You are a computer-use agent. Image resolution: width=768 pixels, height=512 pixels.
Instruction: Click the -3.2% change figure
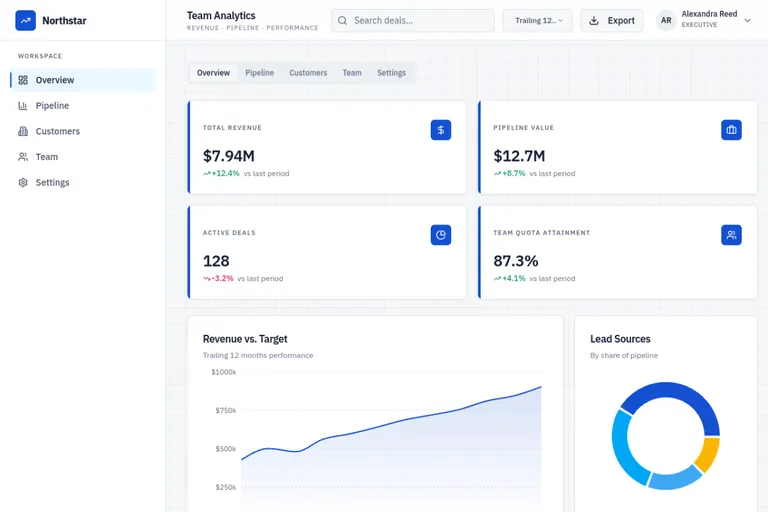pyautogui.click(x=222, y=278)
